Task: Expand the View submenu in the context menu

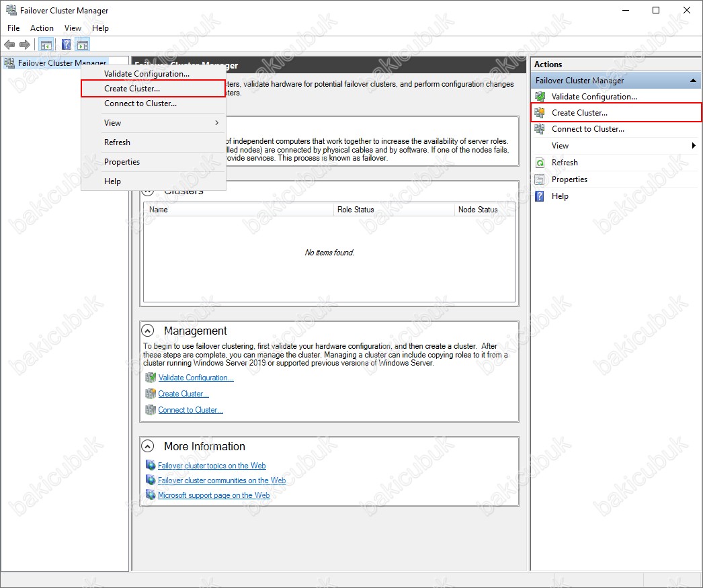Action: [x=217, y=123]
